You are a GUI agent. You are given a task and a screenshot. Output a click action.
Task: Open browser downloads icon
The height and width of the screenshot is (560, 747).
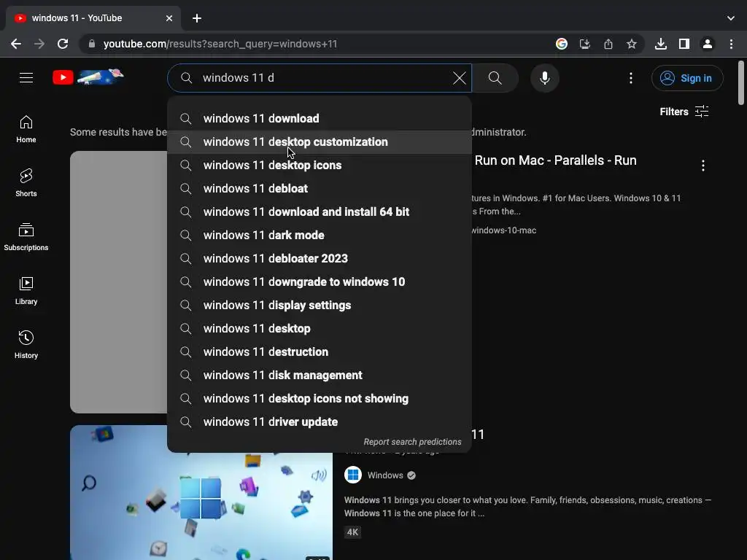pos(661,44)
